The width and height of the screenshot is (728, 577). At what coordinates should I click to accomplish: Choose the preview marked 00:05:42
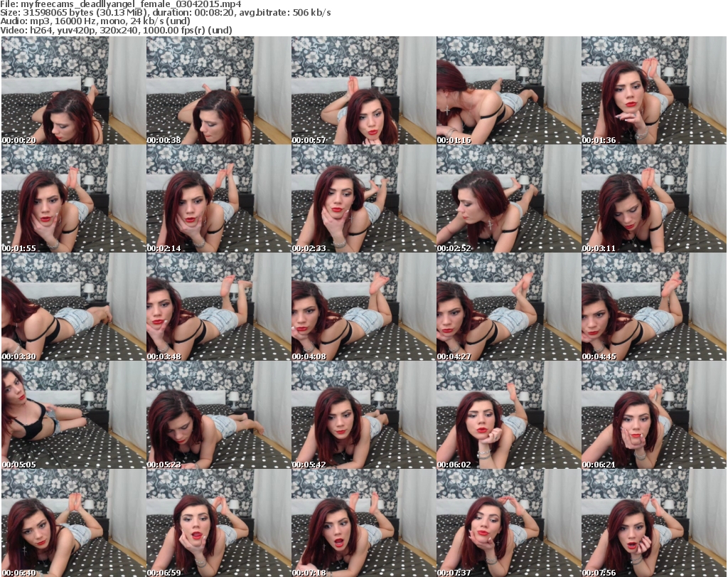(363, 415)
